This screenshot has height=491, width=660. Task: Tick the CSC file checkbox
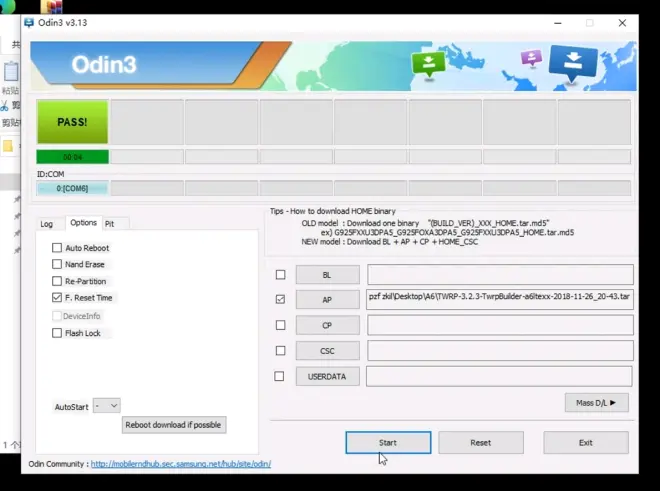pyautogui.click(x=280, y=350)
